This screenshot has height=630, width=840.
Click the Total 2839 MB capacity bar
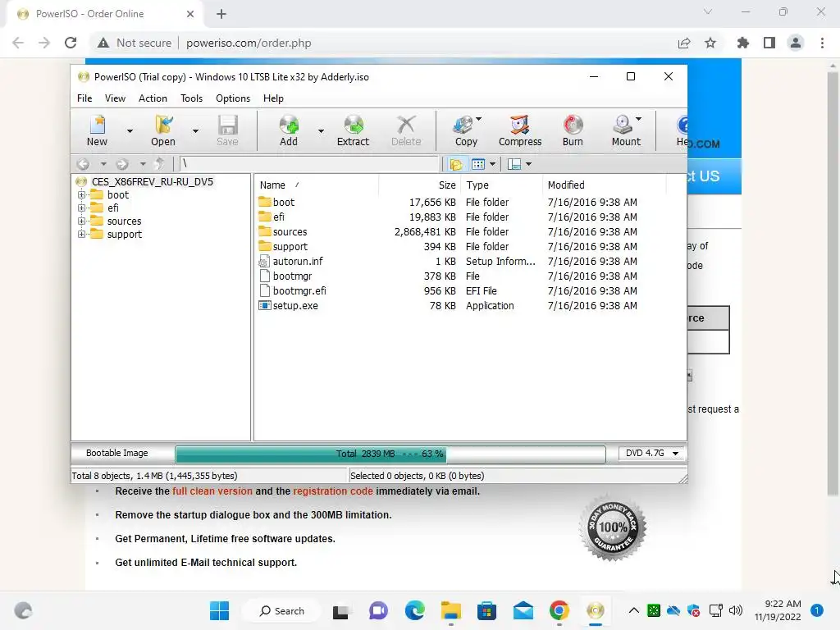pos(390,454)
